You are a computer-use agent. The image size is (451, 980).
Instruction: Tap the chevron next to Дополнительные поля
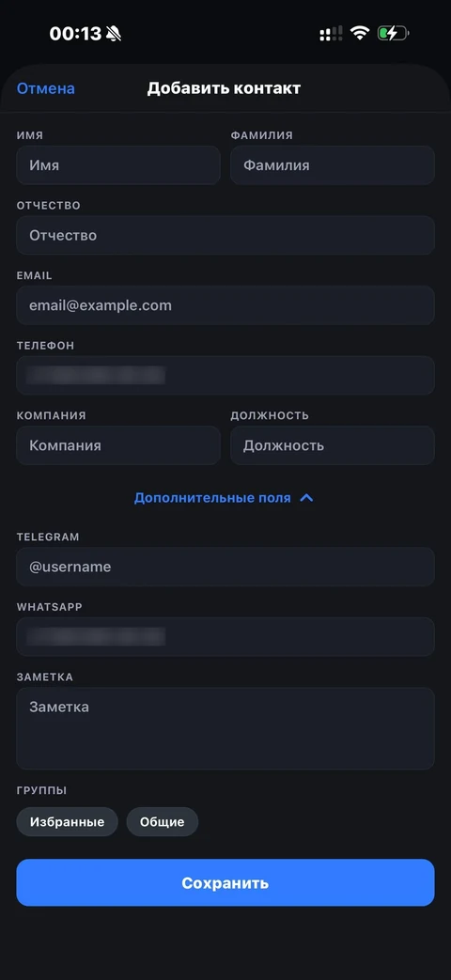(x=306, y=498)
